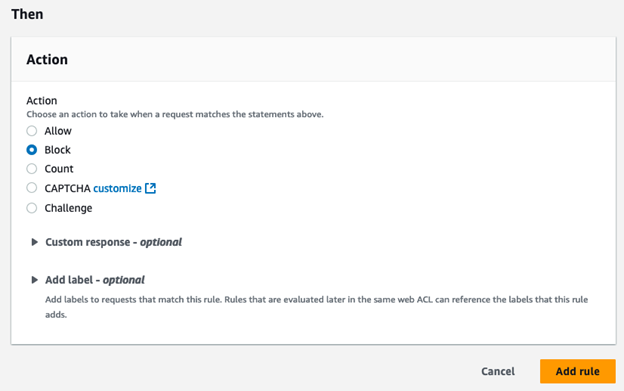The height and width of the screenshot is (391, 624).
Task: Open the external link icon beside customize
Action: click(x=150, y=188)
